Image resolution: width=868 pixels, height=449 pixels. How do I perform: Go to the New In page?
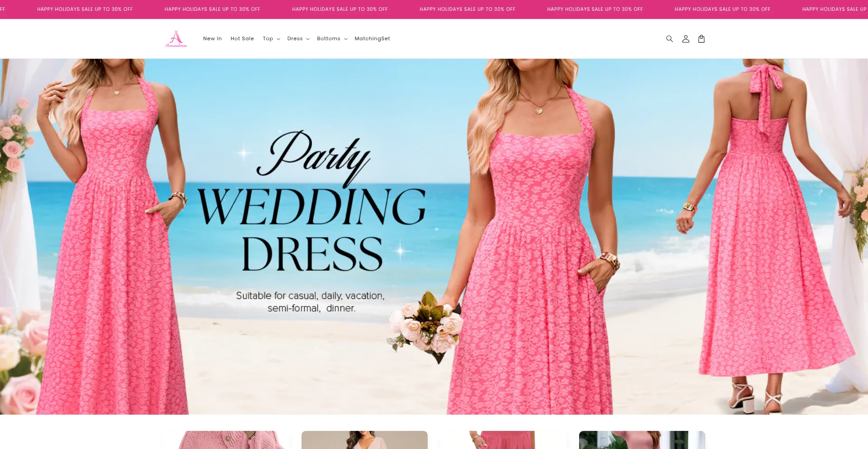pos(212,39)
